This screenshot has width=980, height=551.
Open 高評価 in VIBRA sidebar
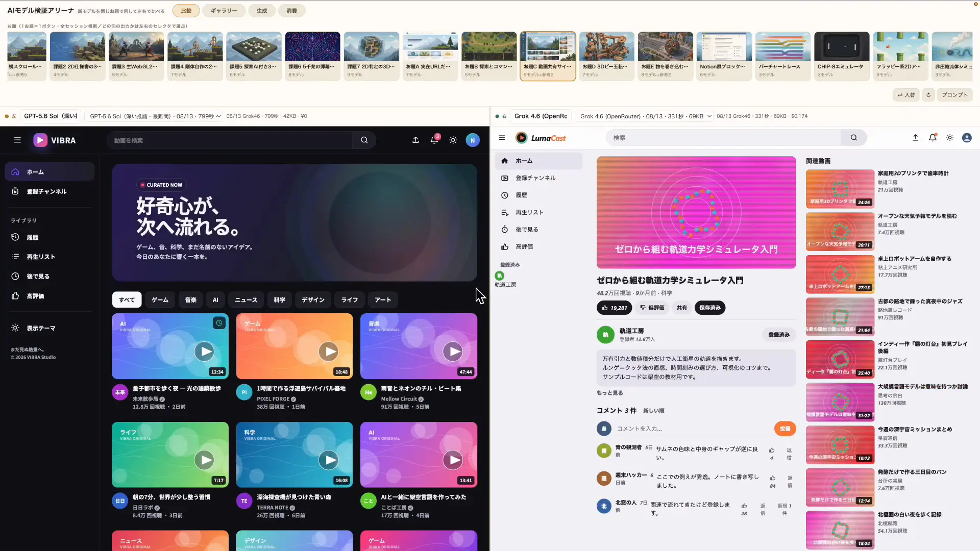(x=50, y=296)
